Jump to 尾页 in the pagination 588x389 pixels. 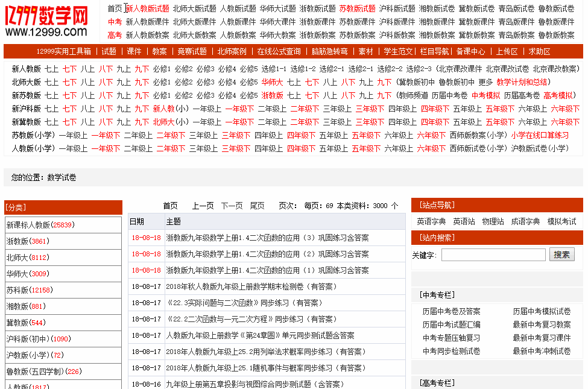258,206
